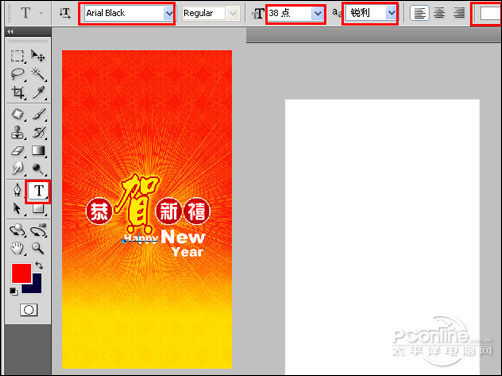
Task: Select the Pen tool
Action: (x=17, y=190)
